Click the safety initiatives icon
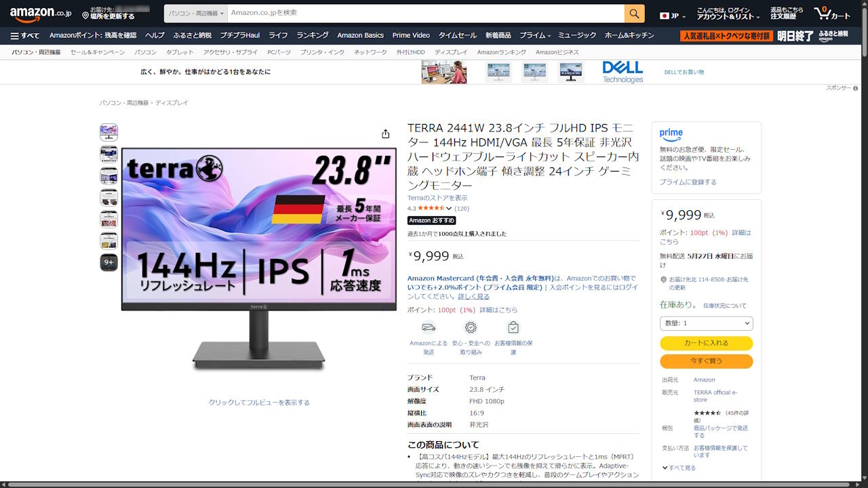 pos(471,327)
